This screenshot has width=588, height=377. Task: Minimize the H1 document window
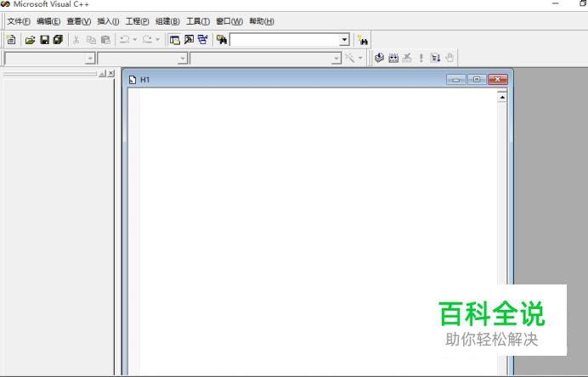pyautogui.click(x=456, y=80)
